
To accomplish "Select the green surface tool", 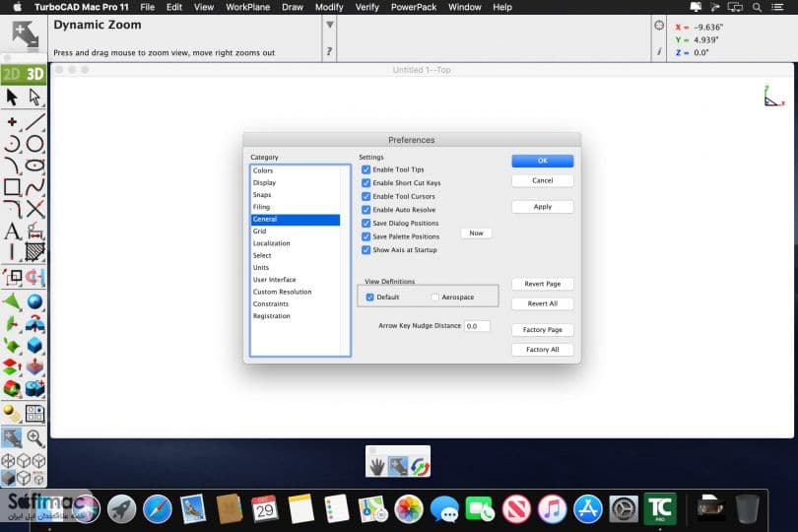I will pyautogui.click(x=12, y=301).
